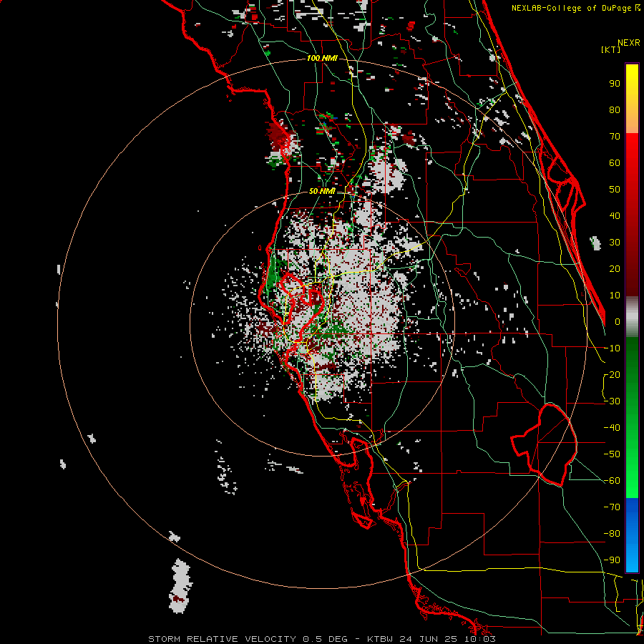Select the -80 knot scale label
The image size is (644, 644).
(612, 534)
